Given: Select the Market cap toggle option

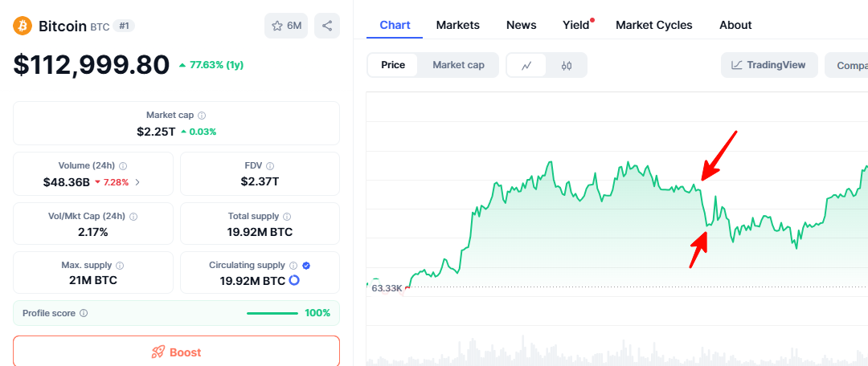Looking at the screenshot, I should tap(458, 65).
